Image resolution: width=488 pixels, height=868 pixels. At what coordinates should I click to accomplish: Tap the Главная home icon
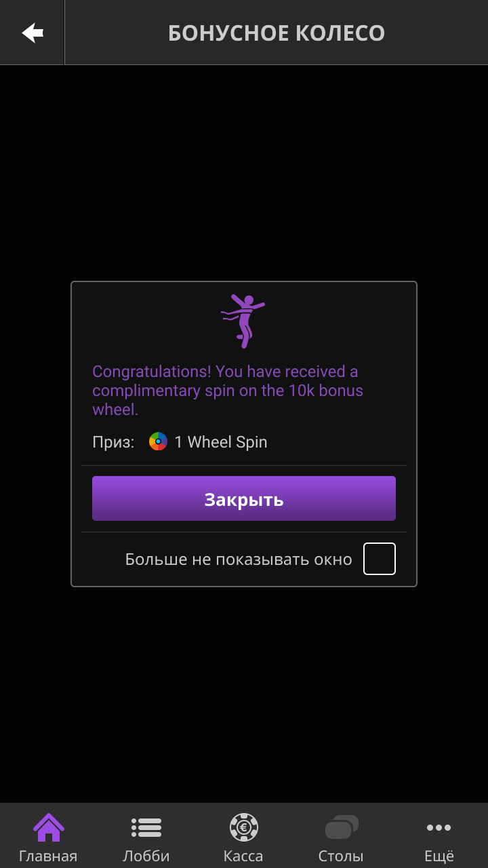tap(48, 827)
